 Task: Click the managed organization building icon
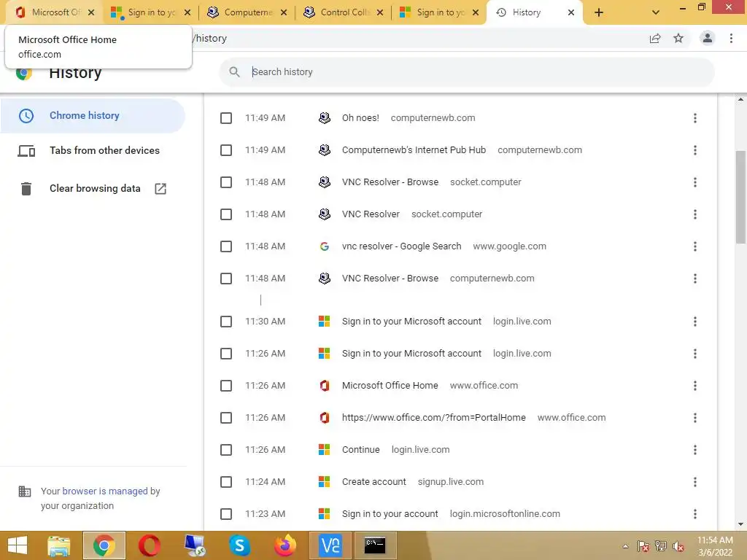pos(24,491)
